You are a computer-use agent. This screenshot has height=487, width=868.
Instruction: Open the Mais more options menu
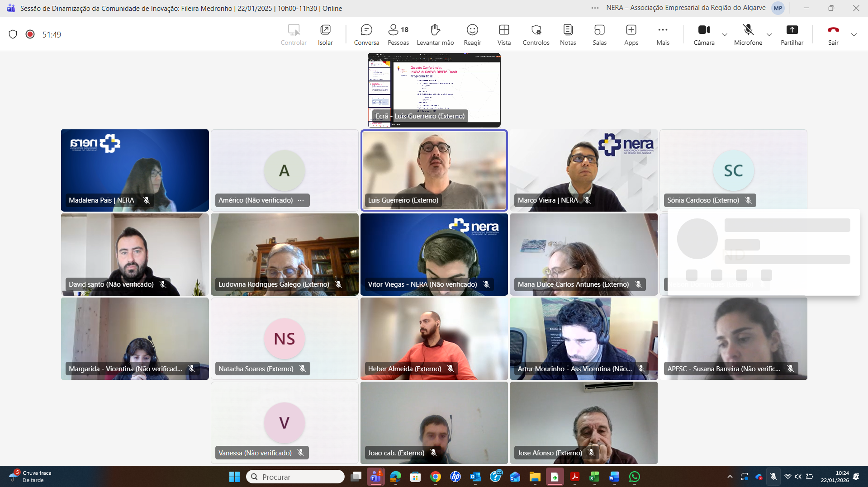663,35
